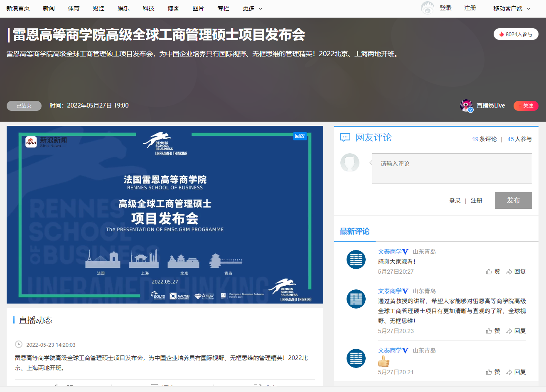Open the 新闻 navigation item

click(49, 8)
